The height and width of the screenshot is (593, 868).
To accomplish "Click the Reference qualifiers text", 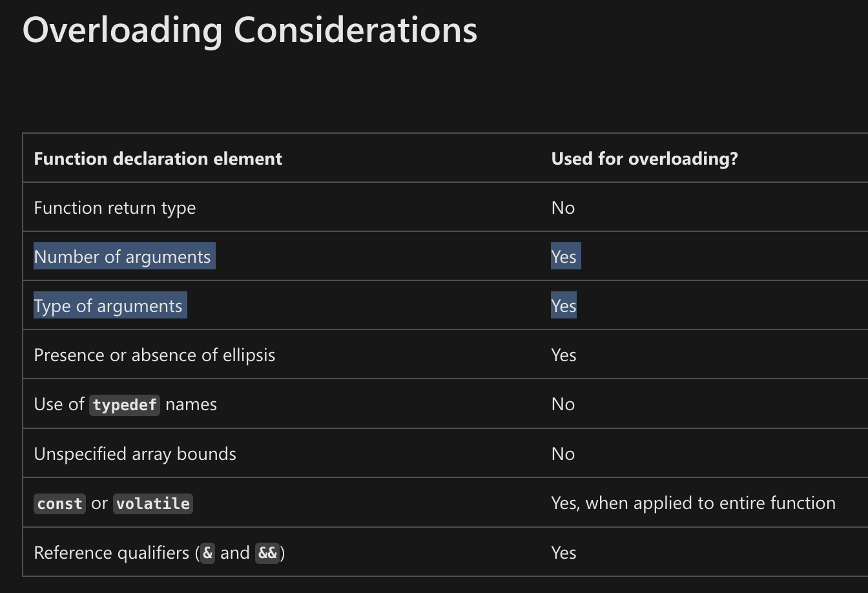I will 112,553.
